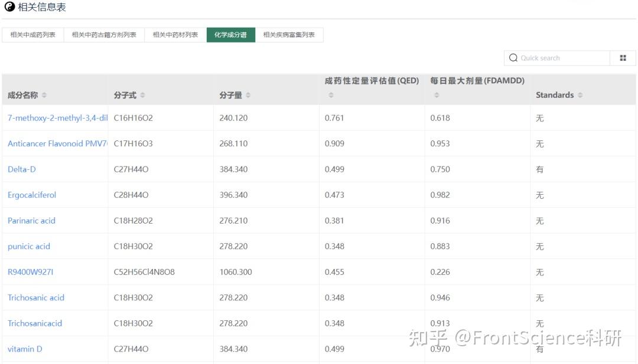Viewport: 638px width, 364px height.
Task: Click the magnifying glass icon in Quick search
Action: click(x=513, y=58)
